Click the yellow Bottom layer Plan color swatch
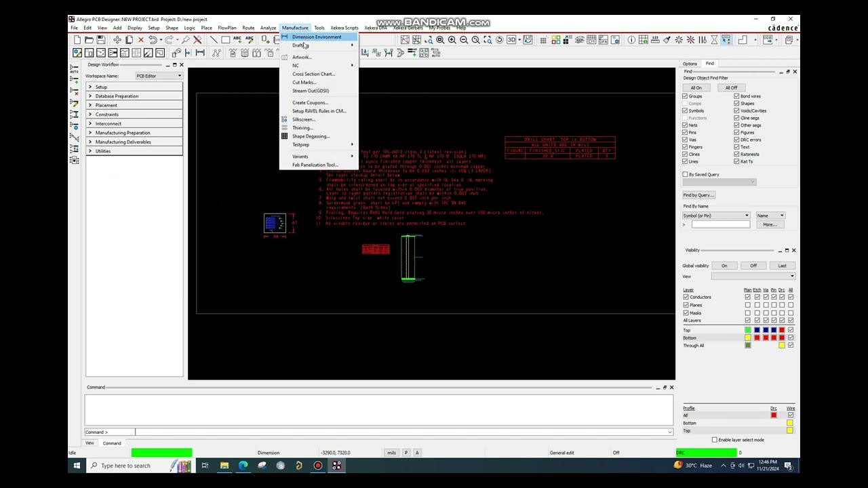 [748, 338]
